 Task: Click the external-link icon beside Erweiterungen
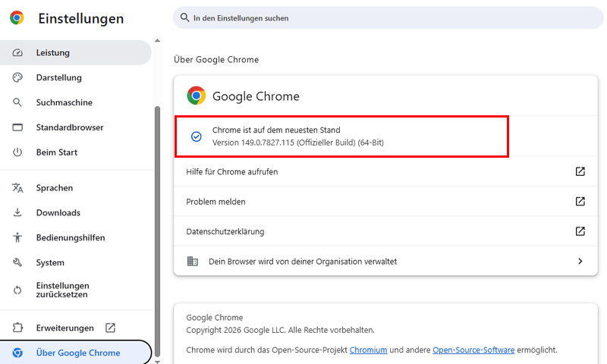tap(110, 328)
